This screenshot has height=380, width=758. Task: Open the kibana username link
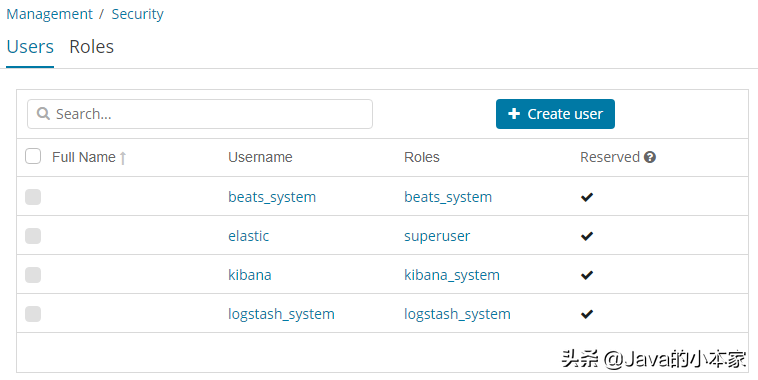pyautogui.click(x=250, y=275)
